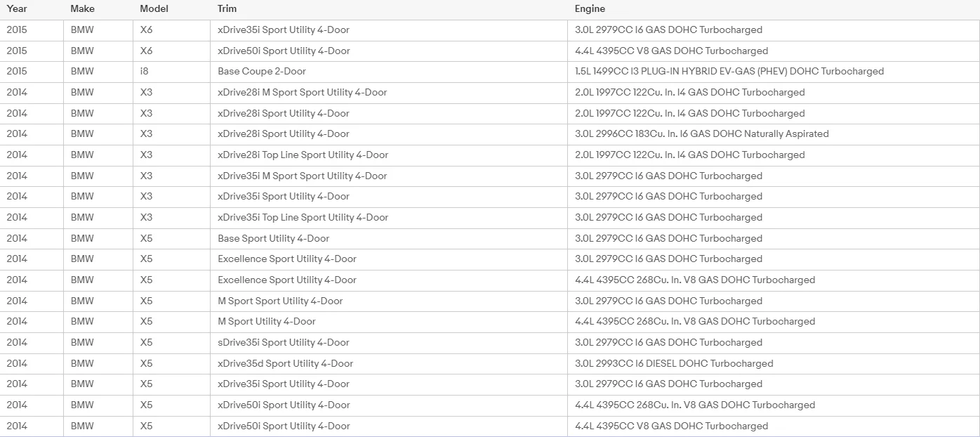Select the X5 Base Sport Utility 4-Door trim
This screenshot has width=980, height=437.
coord(273,238)
